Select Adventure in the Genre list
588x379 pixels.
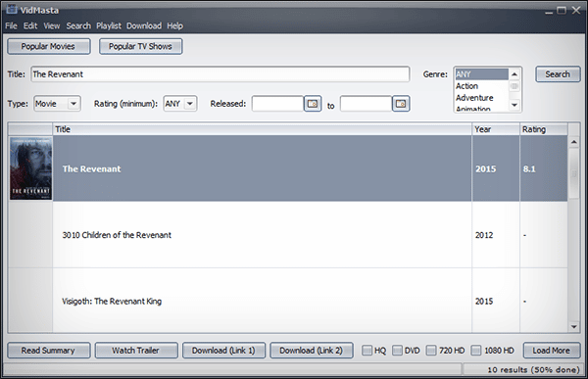pos(482,98)
